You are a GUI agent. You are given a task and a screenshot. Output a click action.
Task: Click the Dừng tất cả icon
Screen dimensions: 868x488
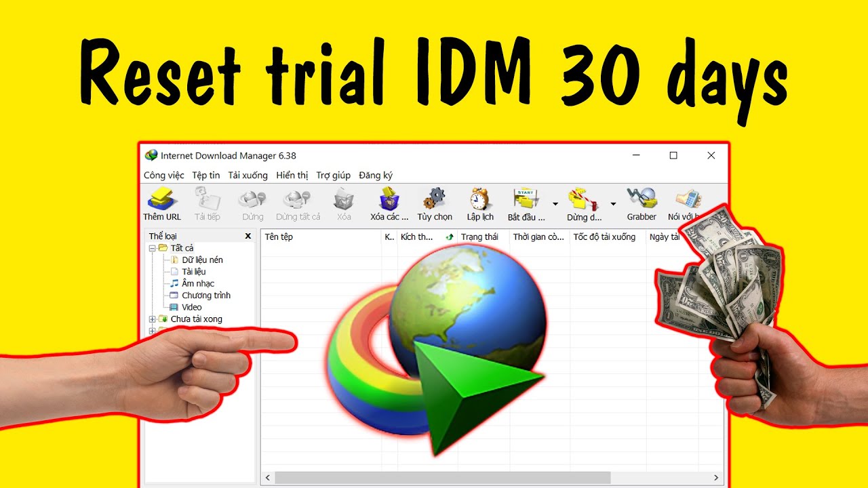298,200
